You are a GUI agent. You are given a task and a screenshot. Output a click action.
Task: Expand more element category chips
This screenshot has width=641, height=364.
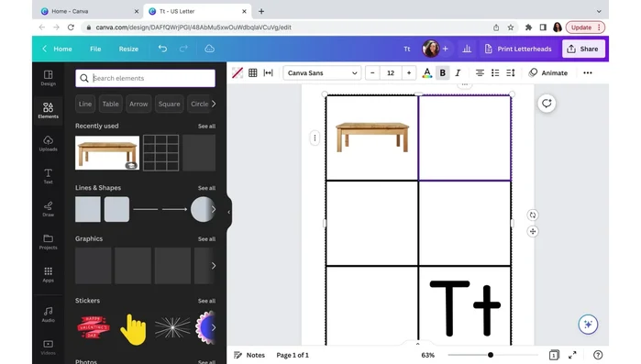(214, 104)
